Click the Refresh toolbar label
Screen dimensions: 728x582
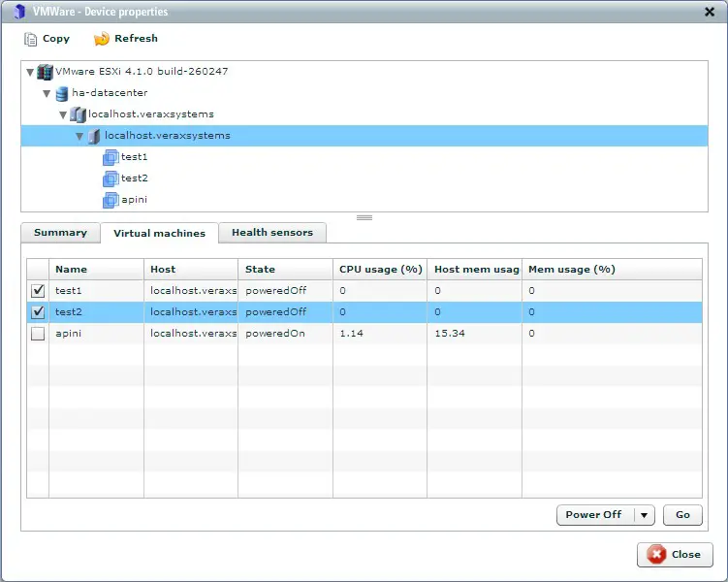coord(136,39)
